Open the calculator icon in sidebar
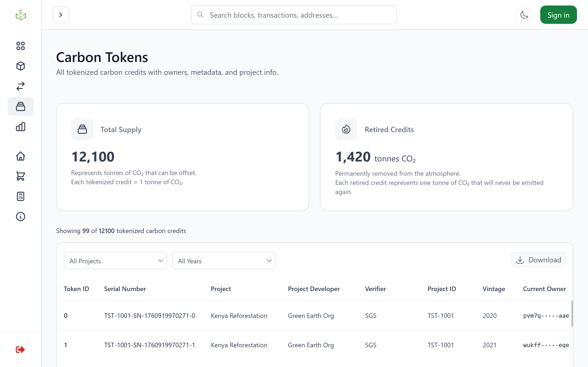This screenshot has width=588, height=367. 20,196
